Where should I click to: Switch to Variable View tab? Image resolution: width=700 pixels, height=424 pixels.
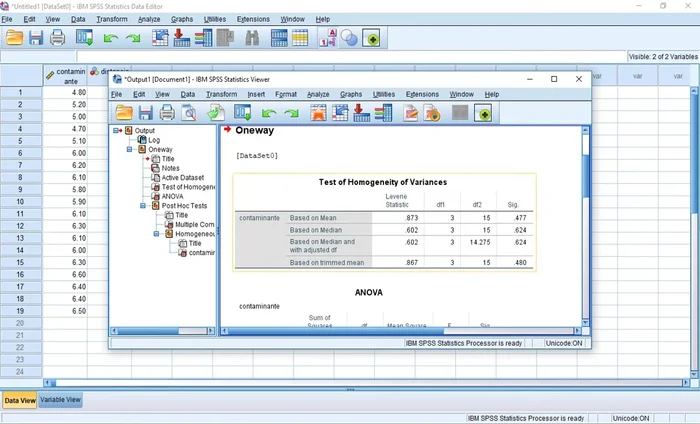coord(61,399)
